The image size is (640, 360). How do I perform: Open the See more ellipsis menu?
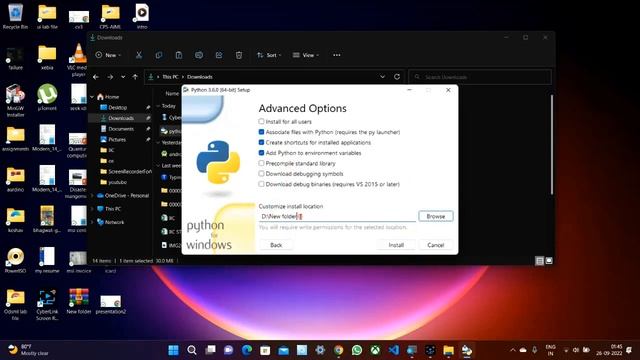(337, 55)
